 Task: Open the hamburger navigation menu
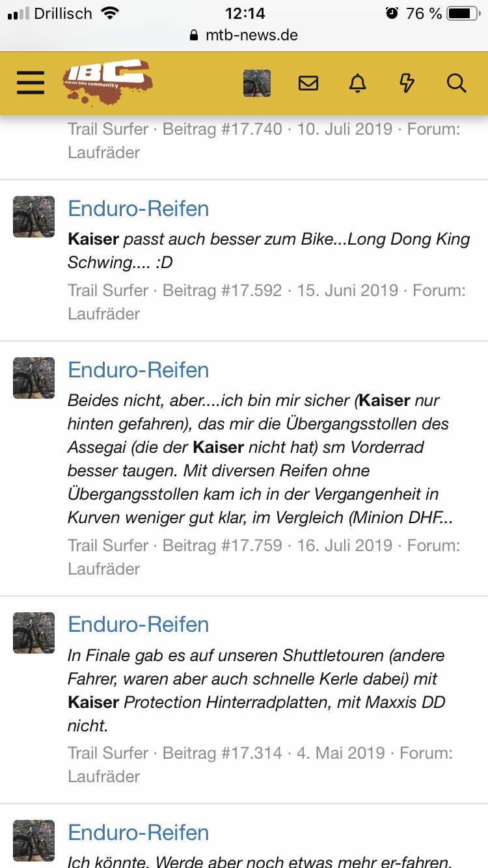pyautogui.click(x=31, y=83)
